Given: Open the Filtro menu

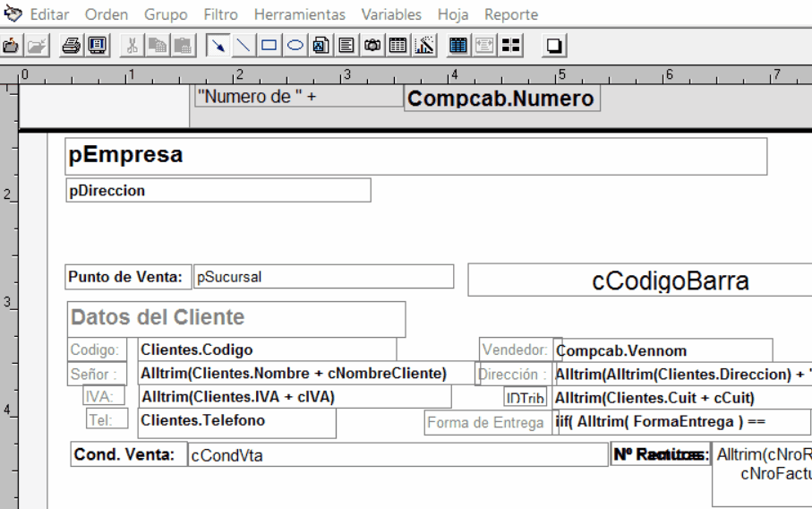Looking at the screenshot, I should click(220, 14).
